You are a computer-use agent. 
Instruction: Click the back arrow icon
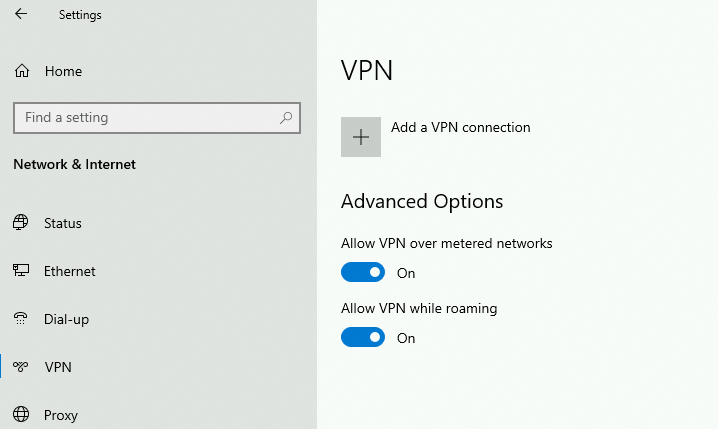21,15
